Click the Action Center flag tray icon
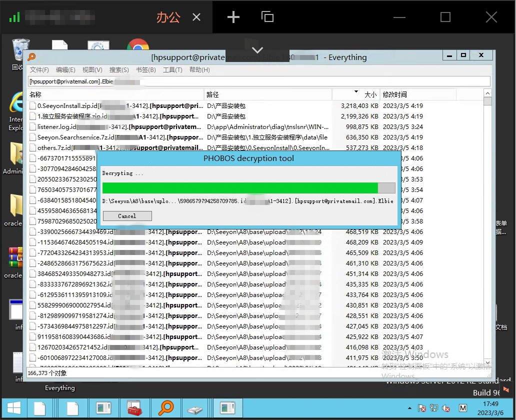 (422, 408)
